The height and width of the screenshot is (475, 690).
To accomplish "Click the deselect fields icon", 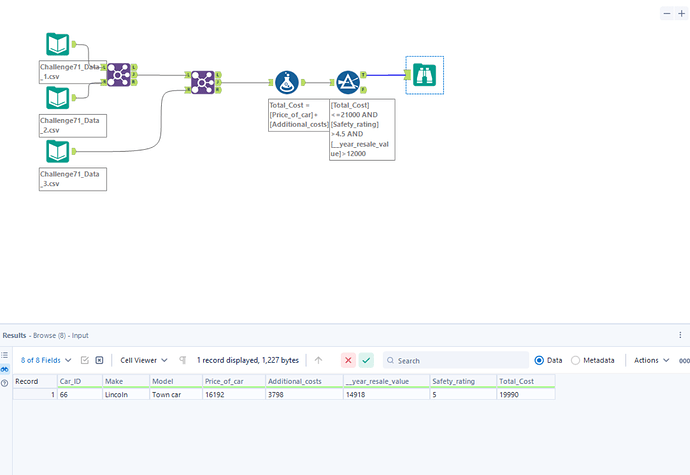I will [99, 360].
